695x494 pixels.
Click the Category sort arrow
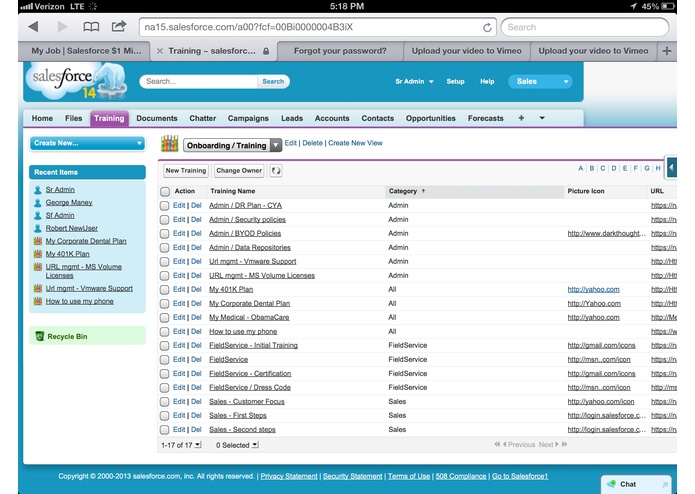[423, 191]
